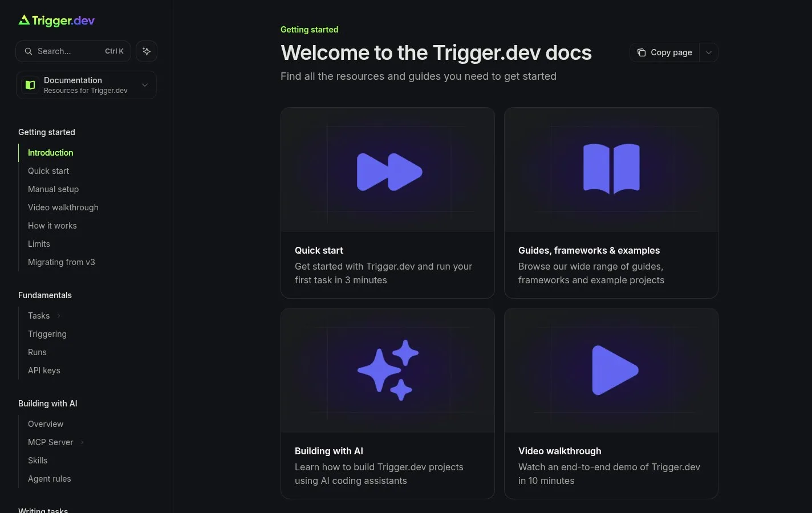Click the copy icon in Copy page button
The width and height of the screenshot is (812, 513).
642,52
